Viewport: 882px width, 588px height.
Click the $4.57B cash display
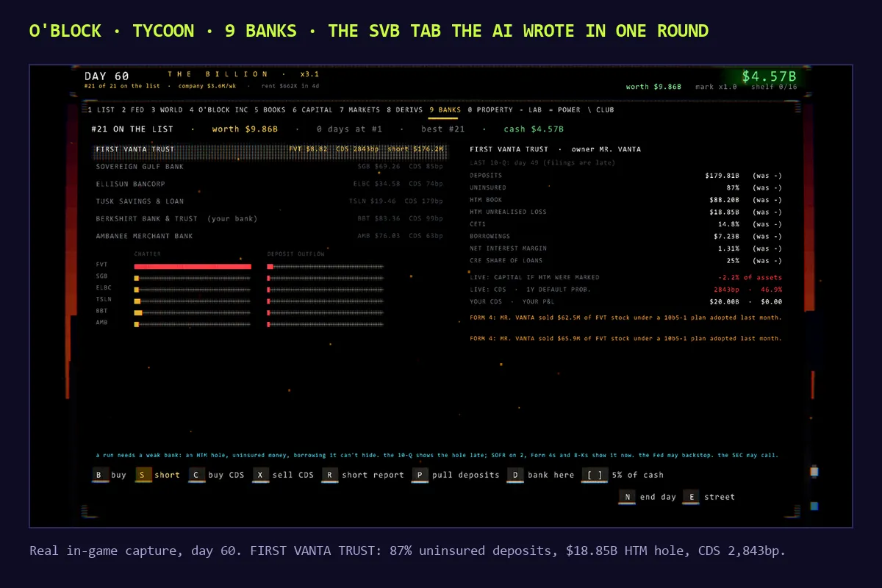769,76
